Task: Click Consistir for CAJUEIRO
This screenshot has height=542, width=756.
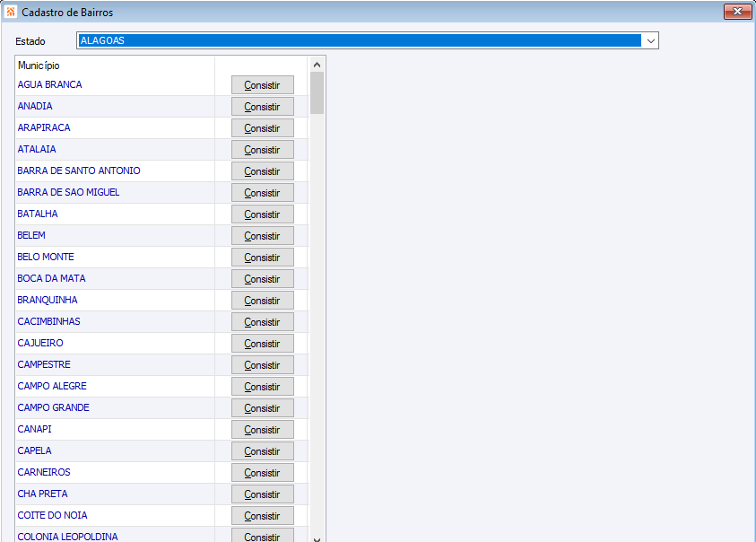Action: [262, 344]
